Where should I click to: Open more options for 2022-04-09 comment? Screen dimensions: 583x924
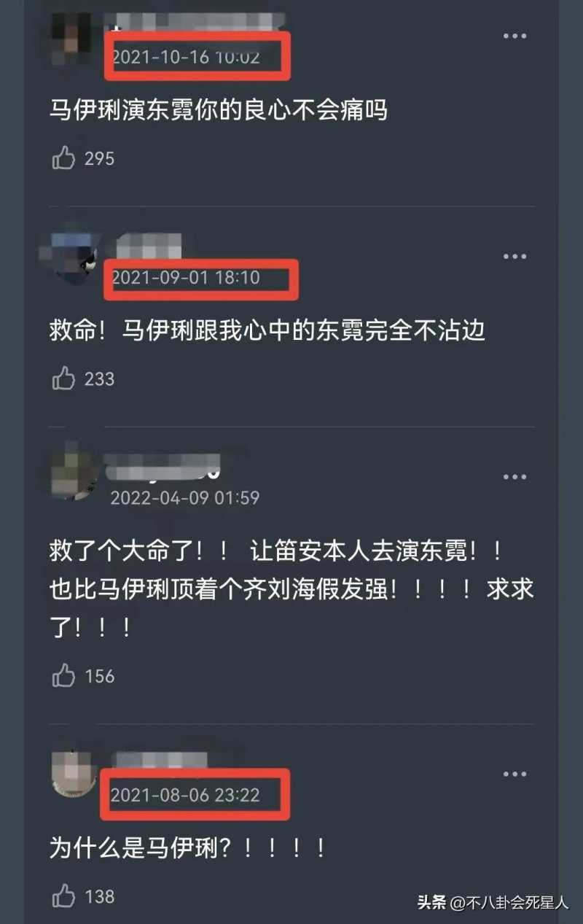point(514,476)
